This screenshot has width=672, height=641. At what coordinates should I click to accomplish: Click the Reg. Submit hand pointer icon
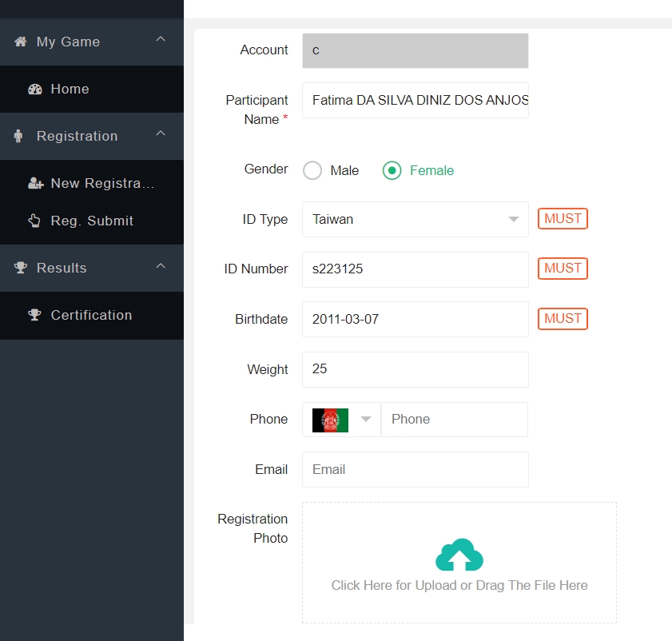pyautogui.click(x=34, y=221)
